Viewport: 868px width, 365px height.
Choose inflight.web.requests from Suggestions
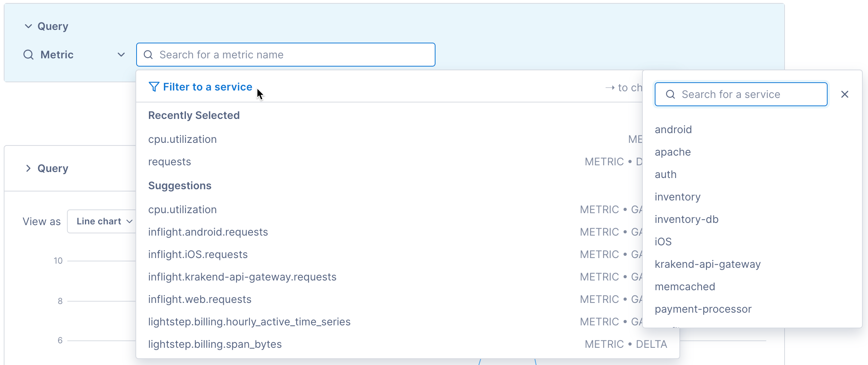[x=200, y=299]
